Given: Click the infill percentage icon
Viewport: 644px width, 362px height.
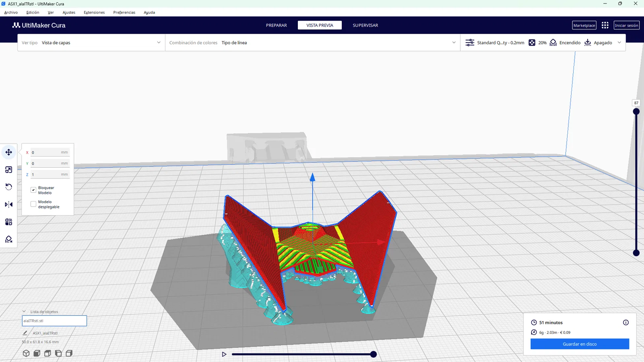Looking at the screenshot, I should (532, 43).
